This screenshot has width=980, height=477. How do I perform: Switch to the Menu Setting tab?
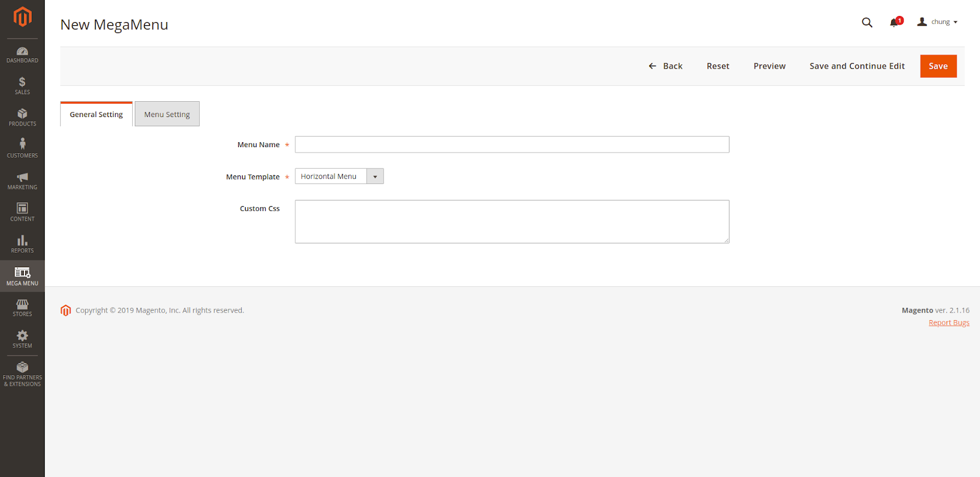pos(167,115)
